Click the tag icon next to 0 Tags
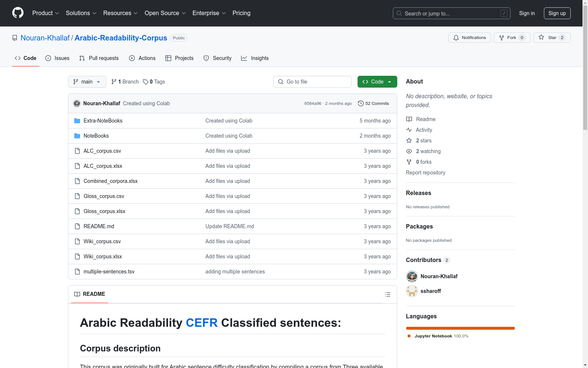Image resolution: width=588 pixels, height=368 pixels. point(146,82)
